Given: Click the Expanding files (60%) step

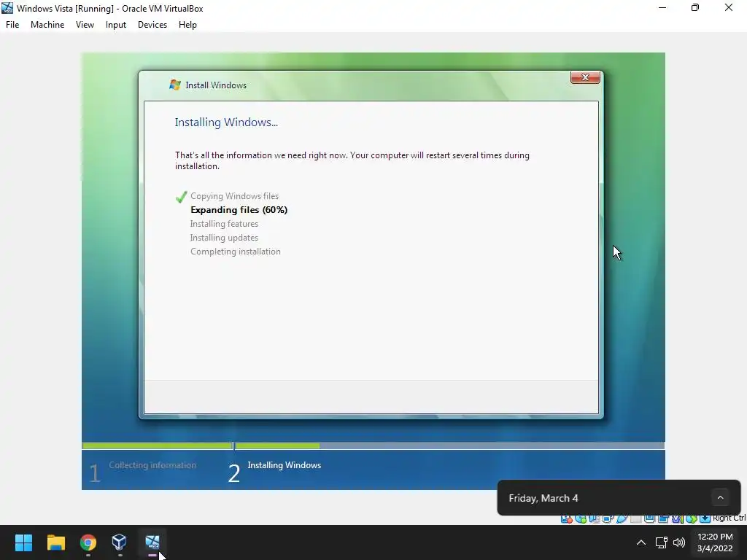Looking at the screenshot, I should pos(239,210).
